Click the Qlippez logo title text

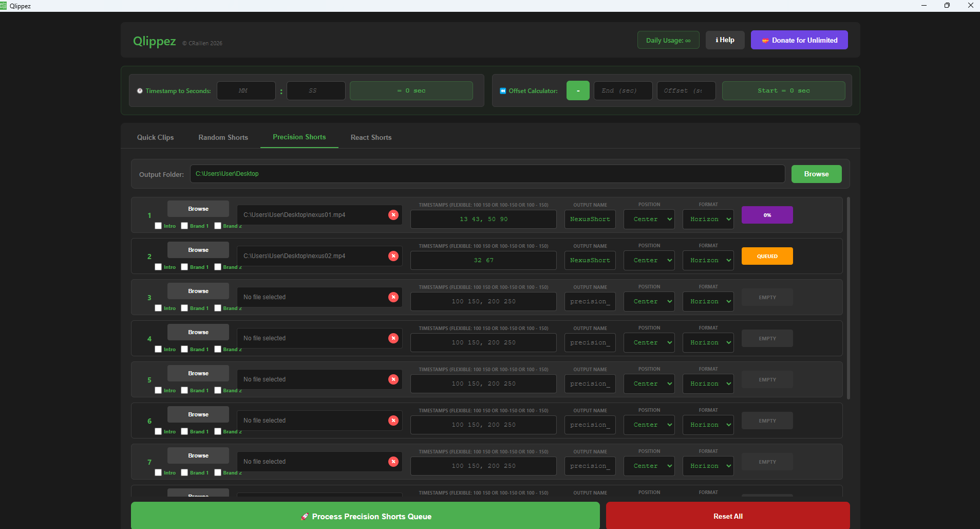tap(155, 41)
